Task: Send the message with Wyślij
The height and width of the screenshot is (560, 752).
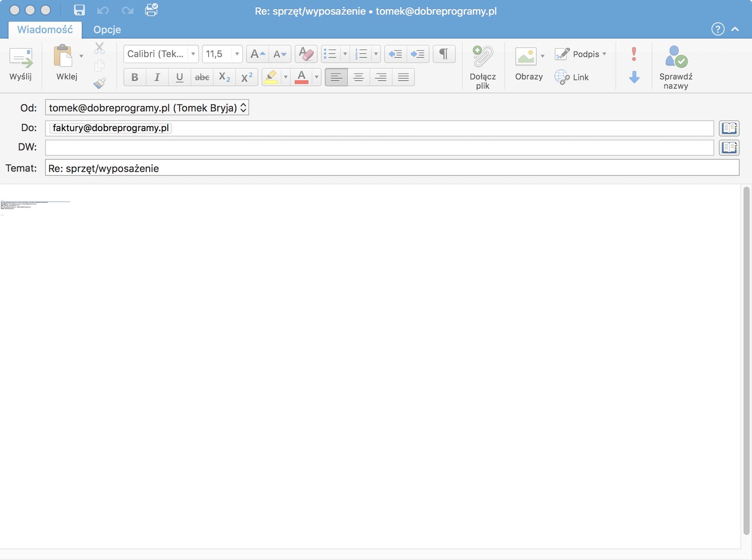Action: (x=21, y=64)
